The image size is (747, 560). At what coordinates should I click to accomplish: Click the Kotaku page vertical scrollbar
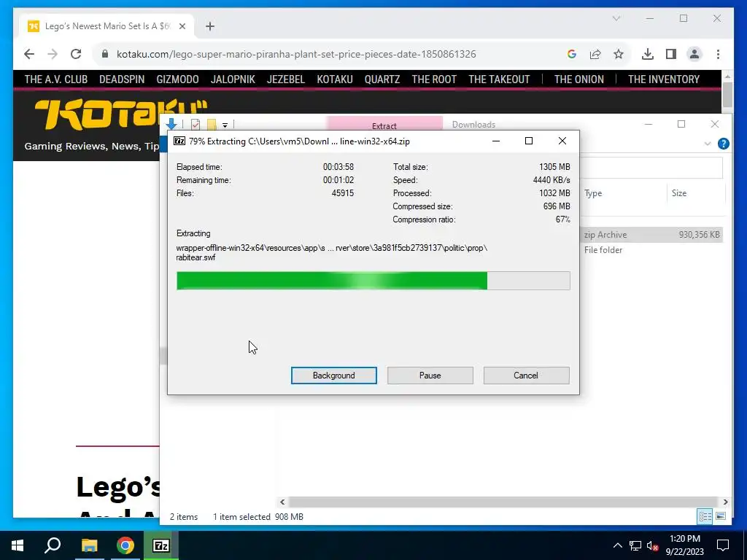pos(727,95)
